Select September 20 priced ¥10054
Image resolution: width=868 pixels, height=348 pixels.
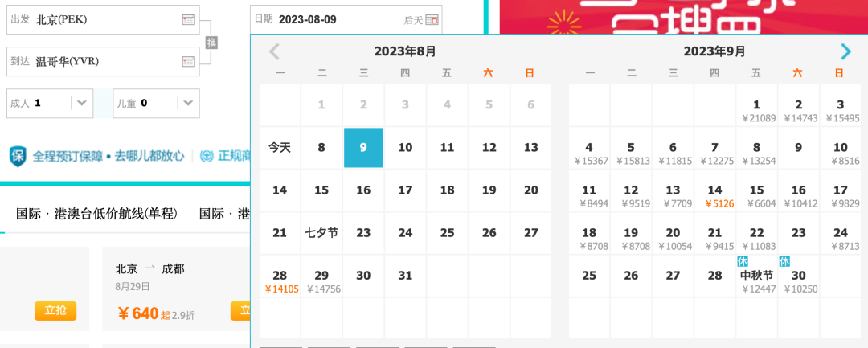(674, 233)
